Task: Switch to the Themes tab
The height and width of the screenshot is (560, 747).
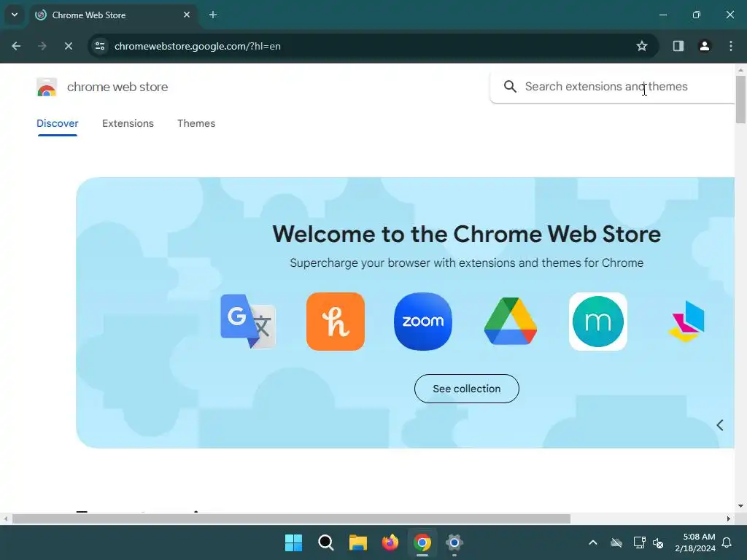Action: pos(196,123)
